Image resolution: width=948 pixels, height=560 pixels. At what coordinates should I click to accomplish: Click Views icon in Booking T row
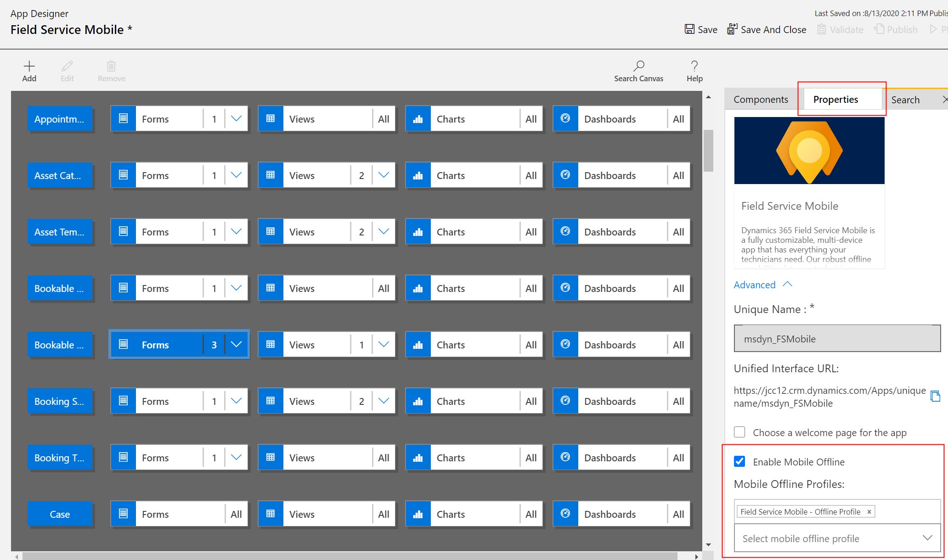pos(271,458)
